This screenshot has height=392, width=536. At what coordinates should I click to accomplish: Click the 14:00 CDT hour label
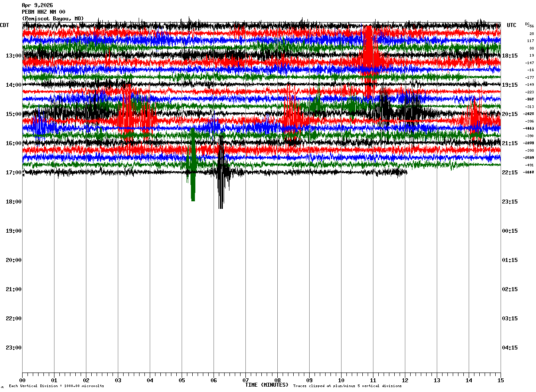point(13,85)
